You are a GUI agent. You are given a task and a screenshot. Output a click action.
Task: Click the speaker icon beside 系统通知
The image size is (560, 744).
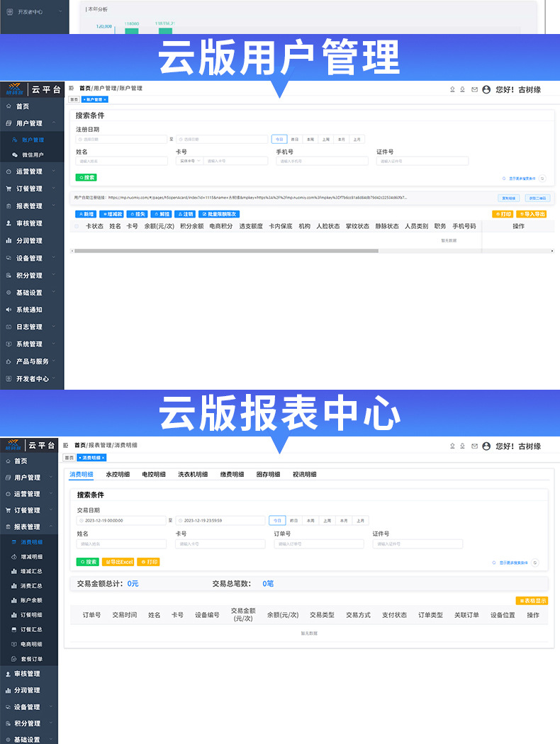pos(9,310)
